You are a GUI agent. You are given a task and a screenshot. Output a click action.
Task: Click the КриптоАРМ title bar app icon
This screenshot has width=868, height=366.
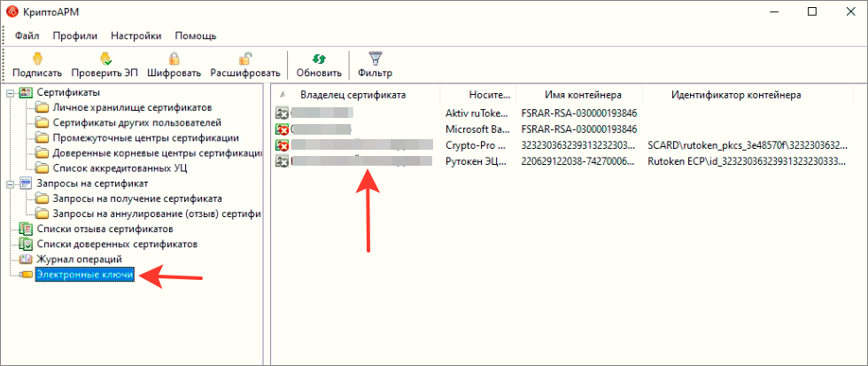11,12
